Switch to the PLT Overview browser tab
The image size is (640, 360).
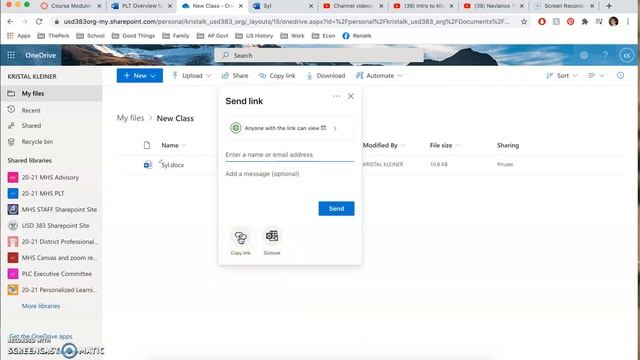tap(142, 6)
